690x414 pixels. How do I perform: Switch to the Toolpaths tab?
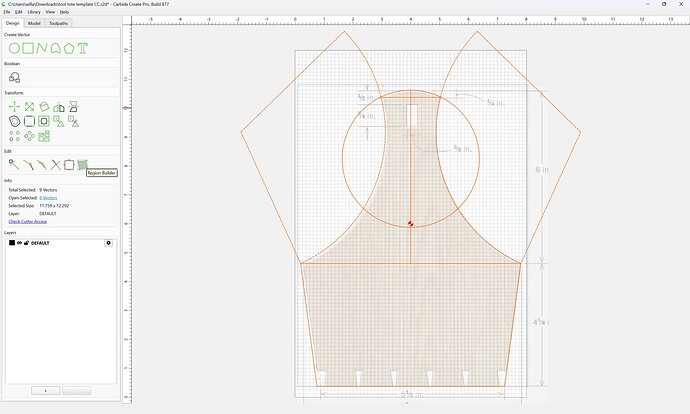59,23
